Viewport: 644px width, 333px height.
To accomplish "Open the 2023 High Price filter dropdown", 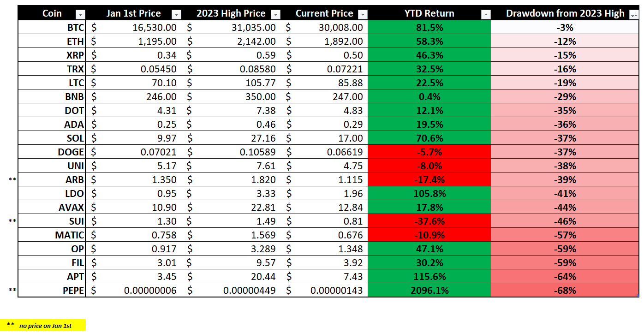I will [275, 14].
